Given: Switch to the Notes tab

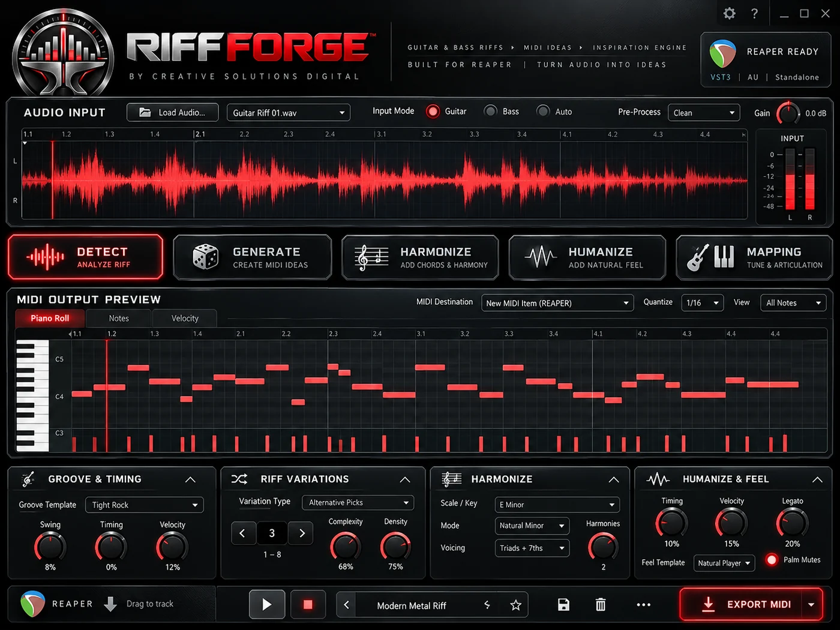Looking at the screenshot, I should 119,319.
